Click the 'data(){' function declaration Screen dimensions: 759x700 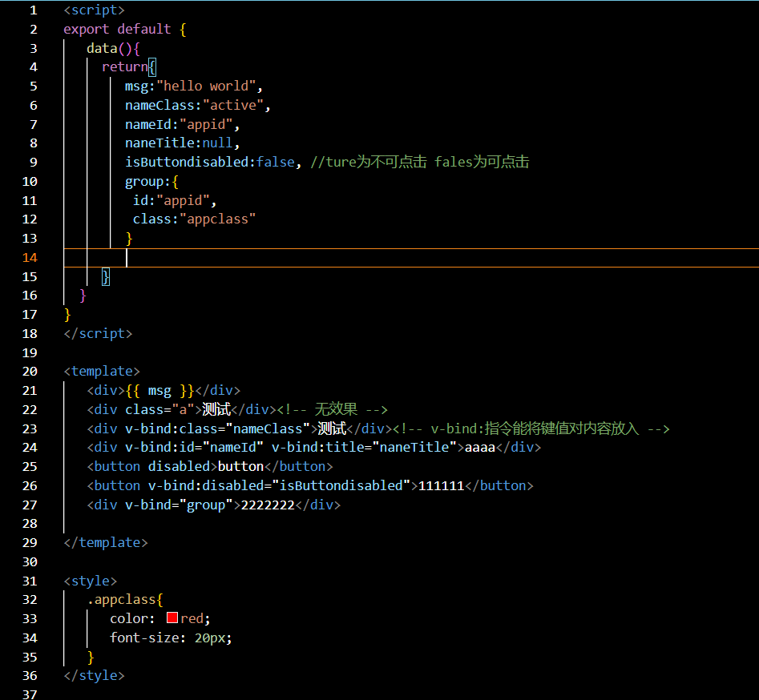click(x=113, y=48)
